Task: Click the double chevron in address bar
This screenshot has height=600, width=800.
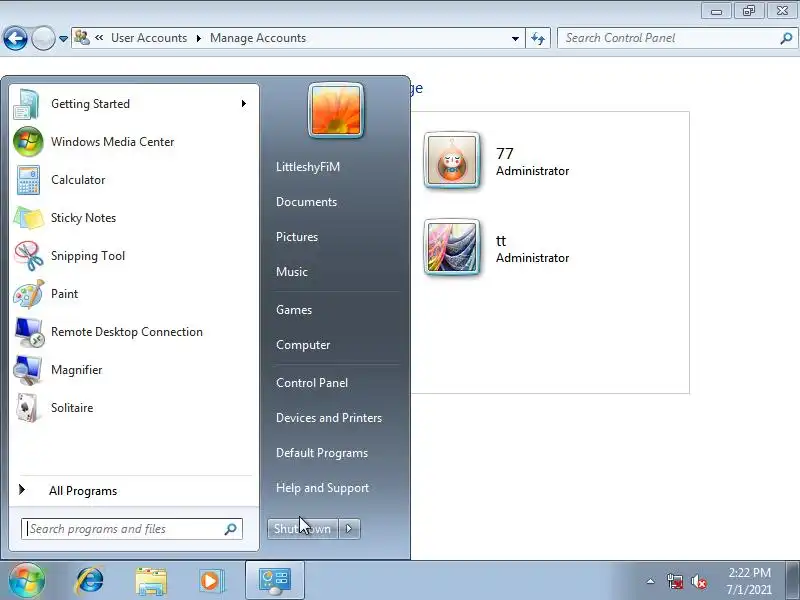Action: 99,37
